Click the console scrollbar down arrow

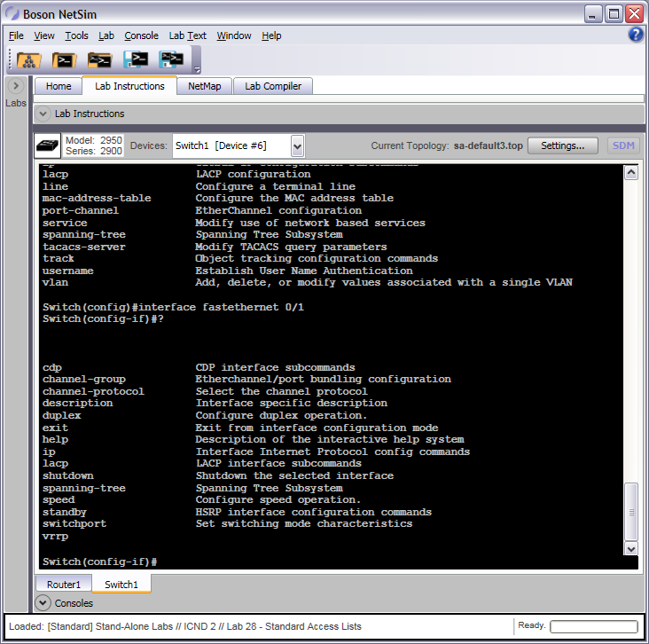pyautogui.click(x=630, y=549)
